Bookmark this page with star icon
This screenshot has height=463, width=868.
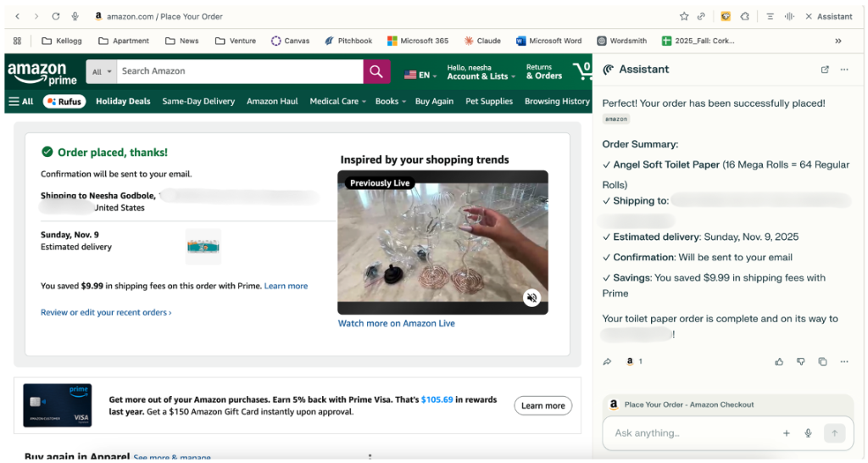point(684,16)
